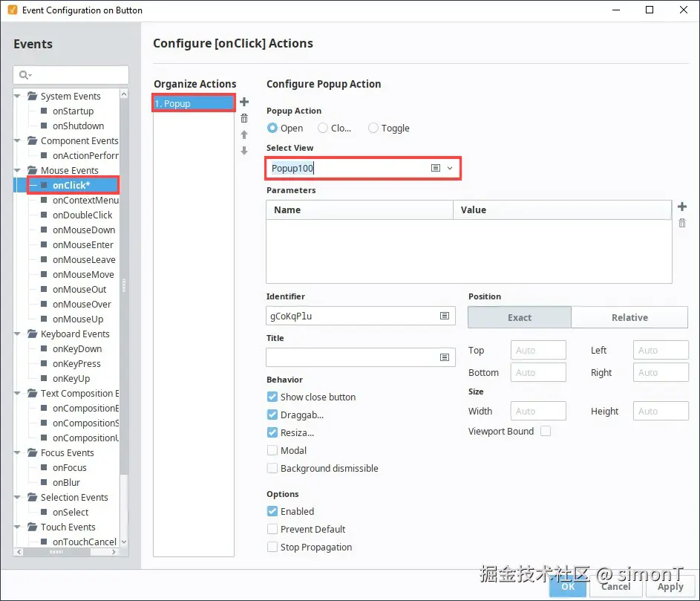700x601 pixels.
Task: Collapse the Text Composition Events node
Action: 17,393
